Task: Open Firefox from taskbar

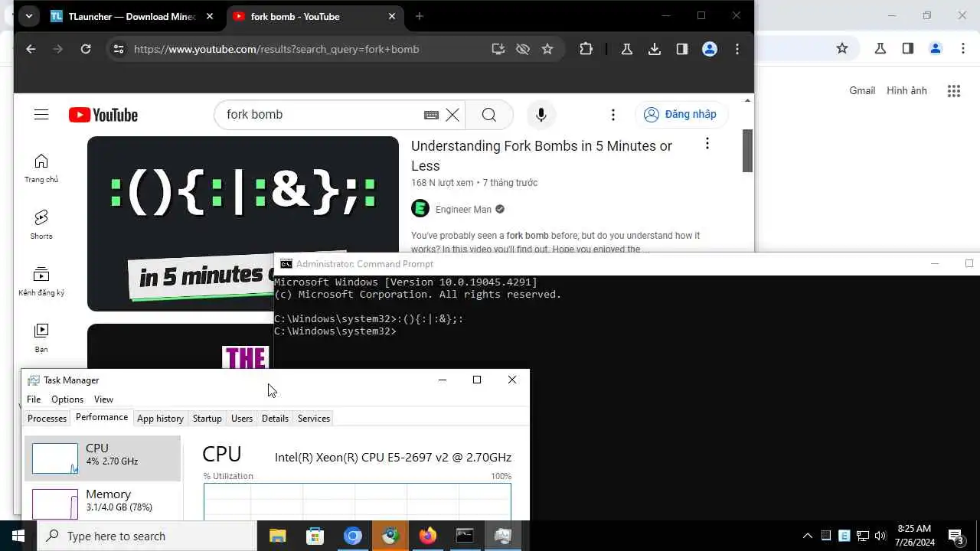Action: pyautogui.click(x=427, y=536)
